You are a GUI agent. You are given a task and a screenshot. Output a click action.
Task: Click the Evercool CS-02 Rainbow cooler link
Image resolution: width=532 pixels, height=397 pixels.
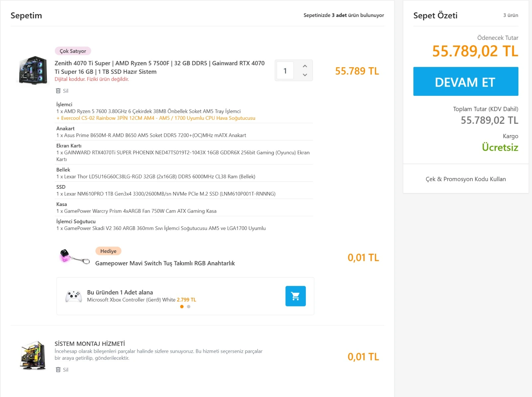pos(156,118)
